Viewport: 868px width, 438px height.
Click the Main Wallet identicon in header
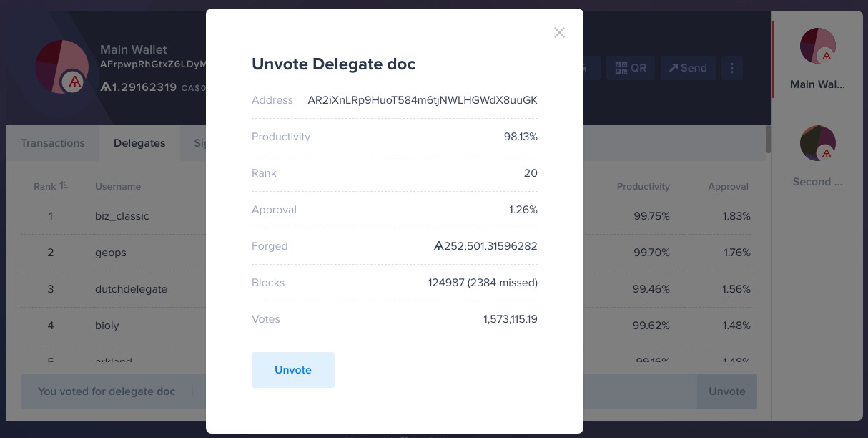pos(61,67)
